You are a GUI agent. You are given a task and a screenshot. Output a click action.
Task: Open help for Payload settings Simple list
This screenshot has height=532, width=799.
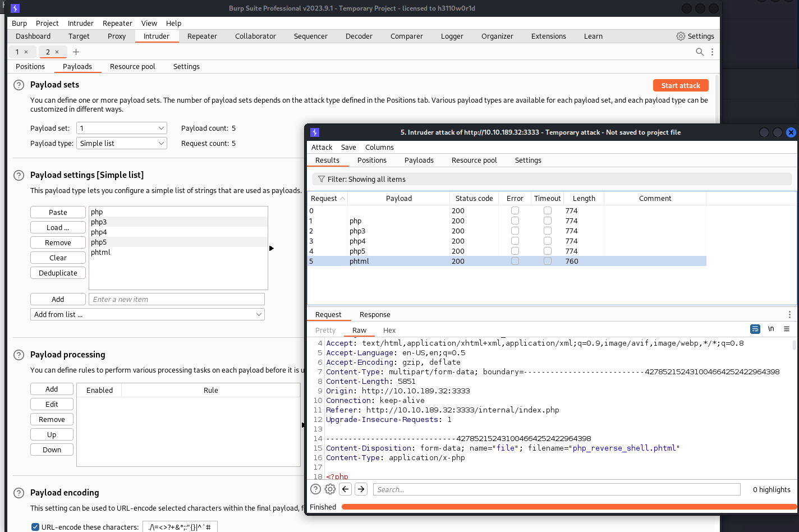[19, 175]
